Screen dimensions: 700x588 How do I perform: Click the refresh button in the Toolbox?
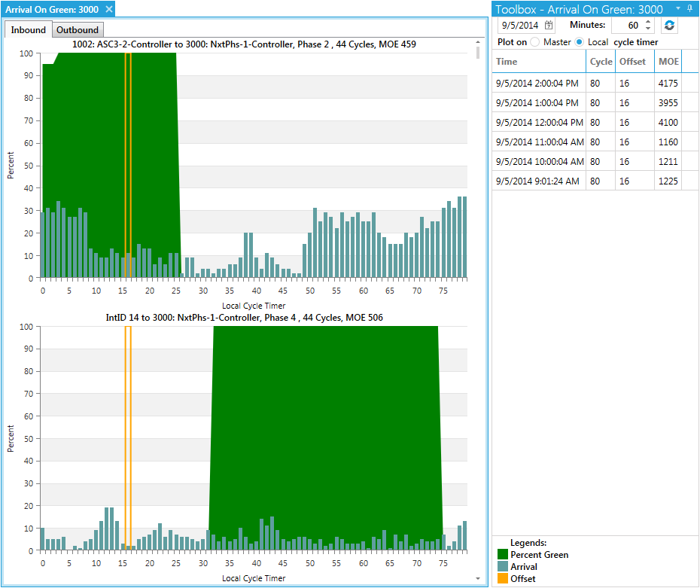(669, 26)
